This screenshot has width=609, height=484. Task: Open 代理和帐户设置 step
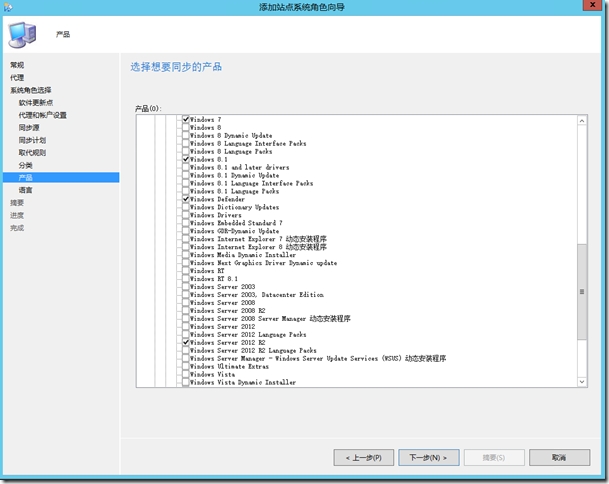tap(42, 115)
